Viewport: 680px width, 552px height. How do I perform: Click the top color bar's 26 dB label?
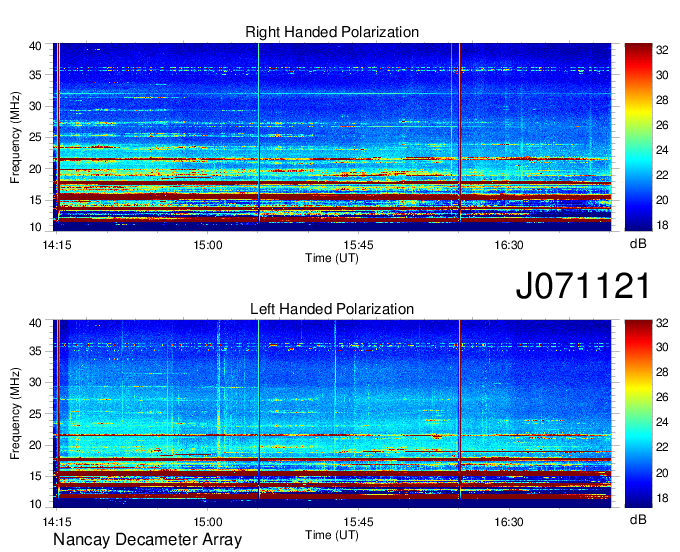[662, 125]
